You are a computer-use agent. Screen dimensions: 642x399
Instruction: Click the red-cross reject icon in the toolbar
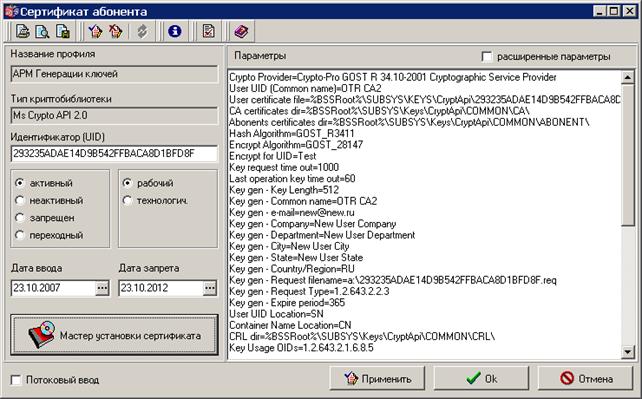(x=116, y=31)
